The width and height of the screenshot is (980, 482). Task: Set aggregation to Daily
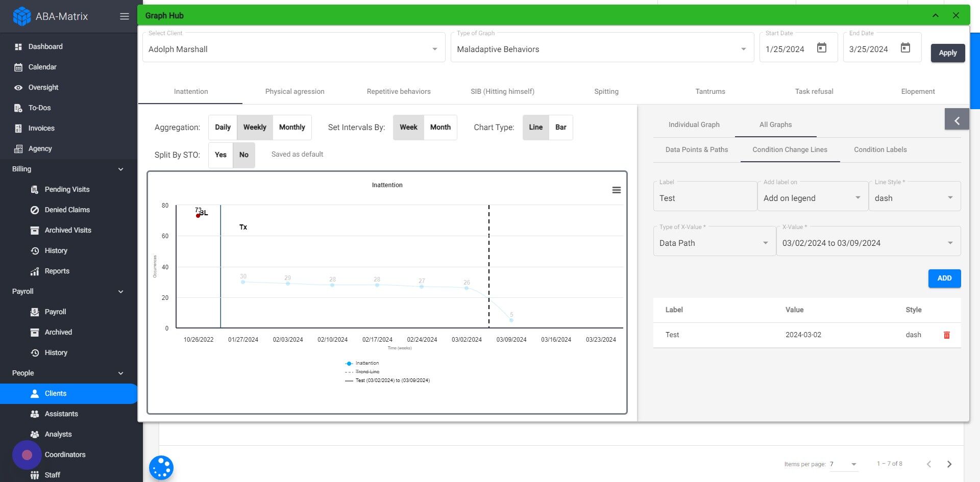click(223, 128)
